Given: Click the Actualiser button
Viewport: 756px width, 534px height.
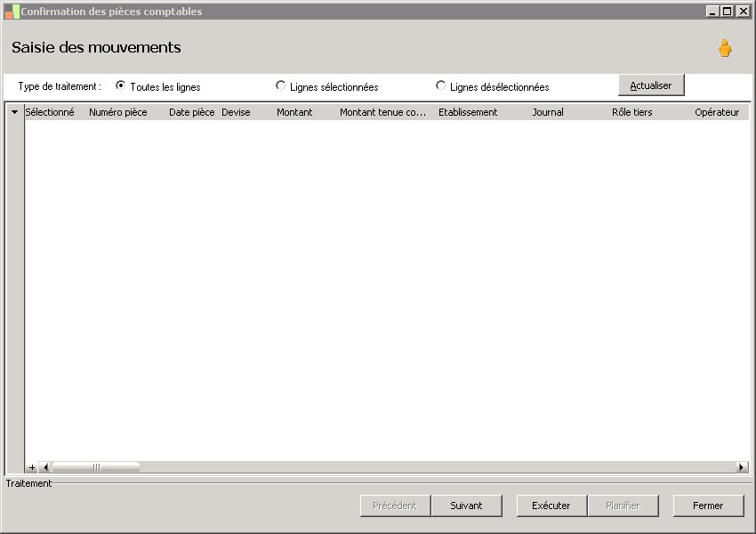Looking at the screenshot, I should click(x=651, y=85).
